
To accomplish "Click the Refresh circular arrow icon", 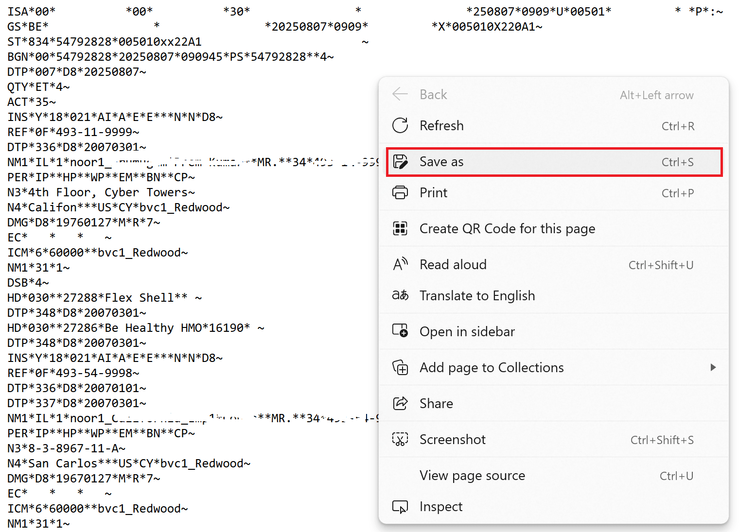I will click(x=400, y=125).
